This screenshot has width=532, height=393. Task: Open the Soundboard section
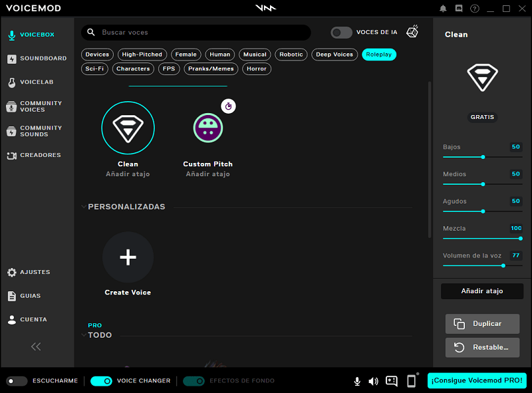(37, 59)
